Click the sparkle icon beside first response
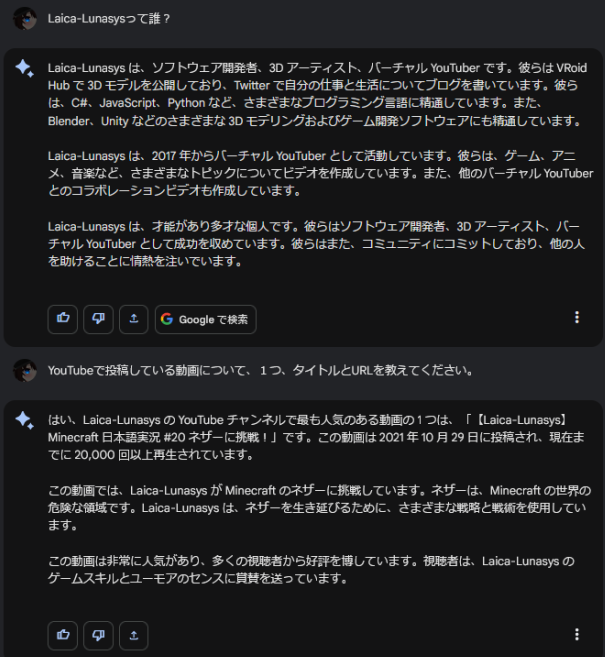Viewport: 605px width, 657px height. pos(25,67)
